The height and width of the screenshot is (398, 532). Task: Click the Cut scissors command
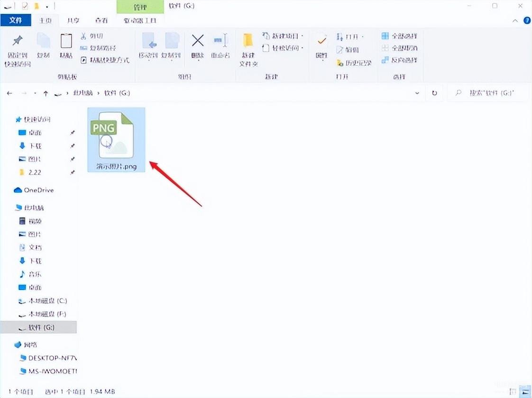point(92,36)
